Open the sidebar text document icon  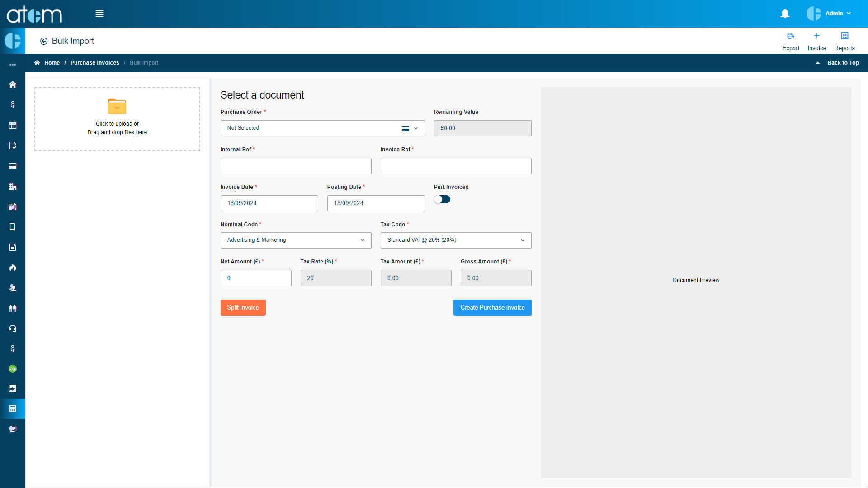[13, 247]
